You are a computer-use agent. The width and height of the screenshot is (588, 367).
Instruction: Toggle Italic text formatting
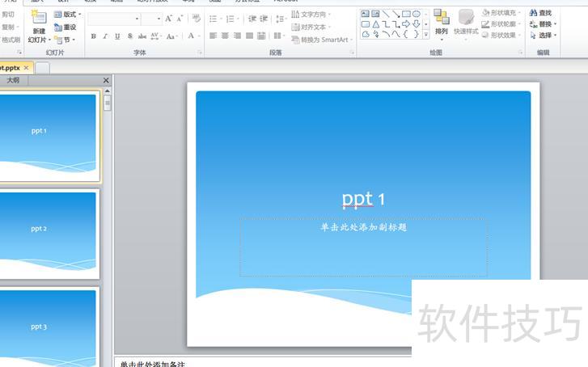tap(106, 36)
